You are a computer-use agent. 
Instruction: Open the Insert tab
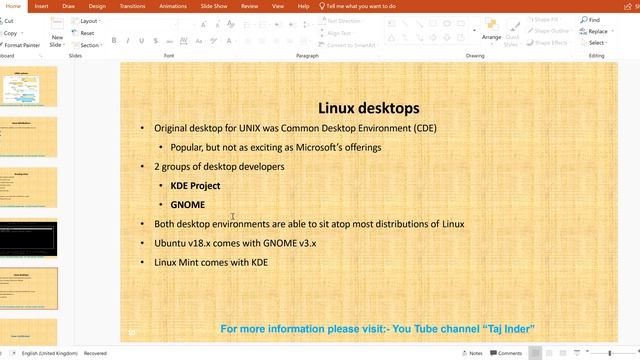click(41, 6)
